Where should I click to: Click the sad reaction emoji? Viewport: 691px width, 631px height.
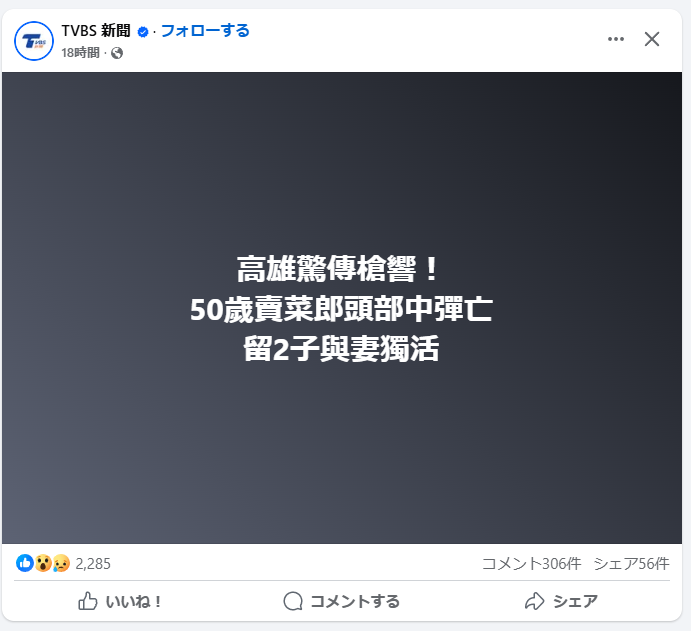pyautogui.click(x=61, y=563)
